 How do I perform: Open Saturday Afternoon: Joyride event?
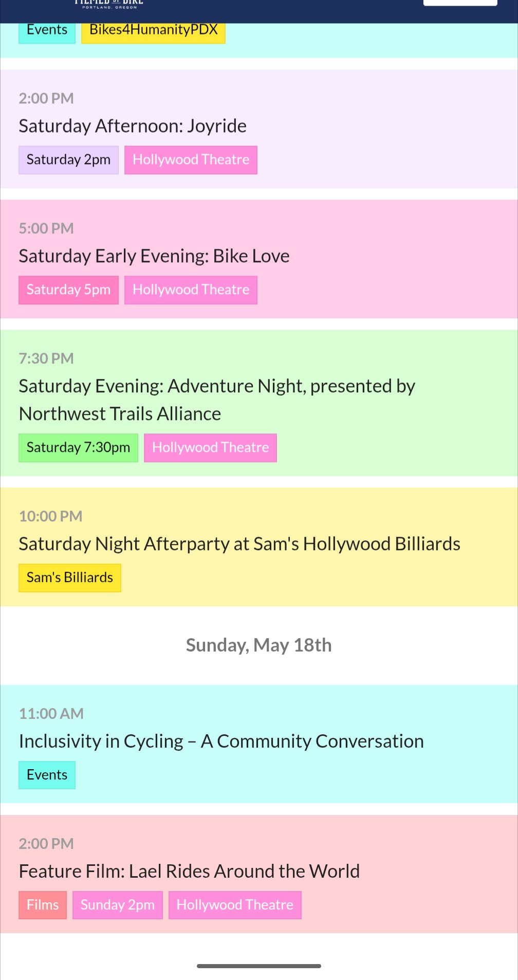pyautogui.click(x=133, y=126)
